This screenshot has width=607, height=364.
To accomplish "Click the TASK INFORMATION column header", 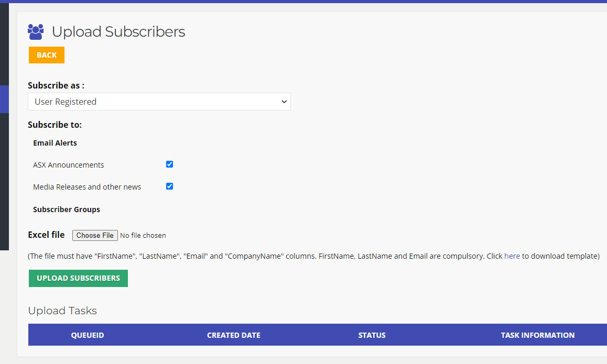I will (538, 335).
